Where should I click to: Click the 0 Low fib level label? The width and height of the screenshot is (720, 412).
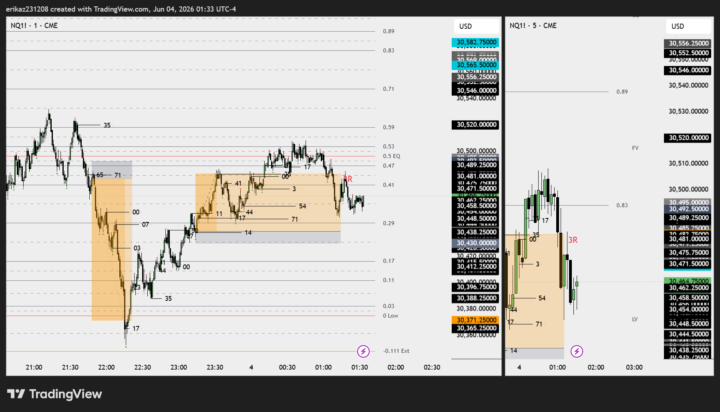click(390, 316)
